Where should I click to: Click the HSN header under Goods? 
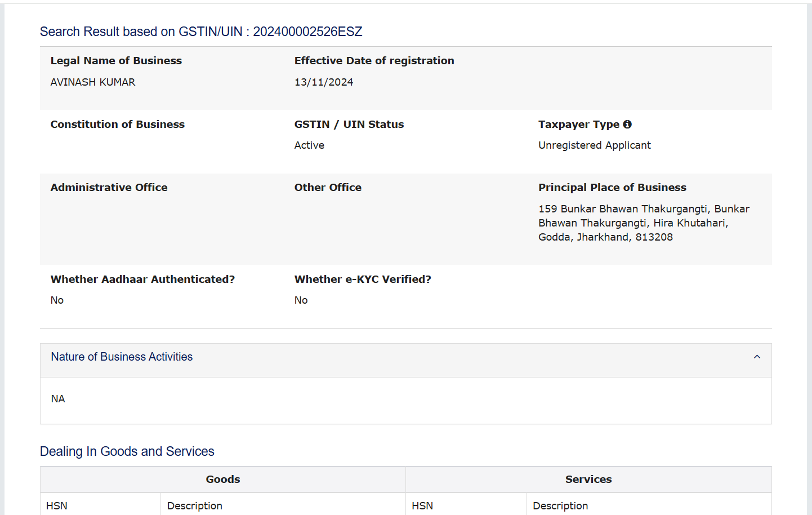click(x=57, y=506)
